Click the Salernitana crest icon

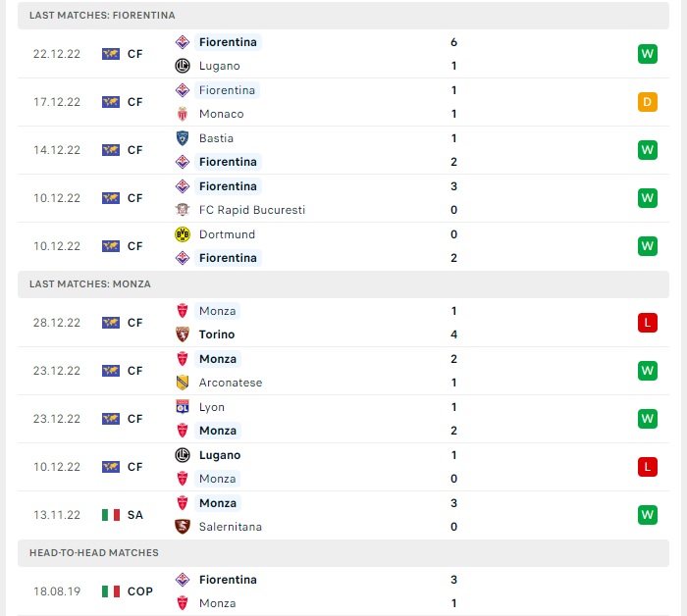[x=183, y=527]
